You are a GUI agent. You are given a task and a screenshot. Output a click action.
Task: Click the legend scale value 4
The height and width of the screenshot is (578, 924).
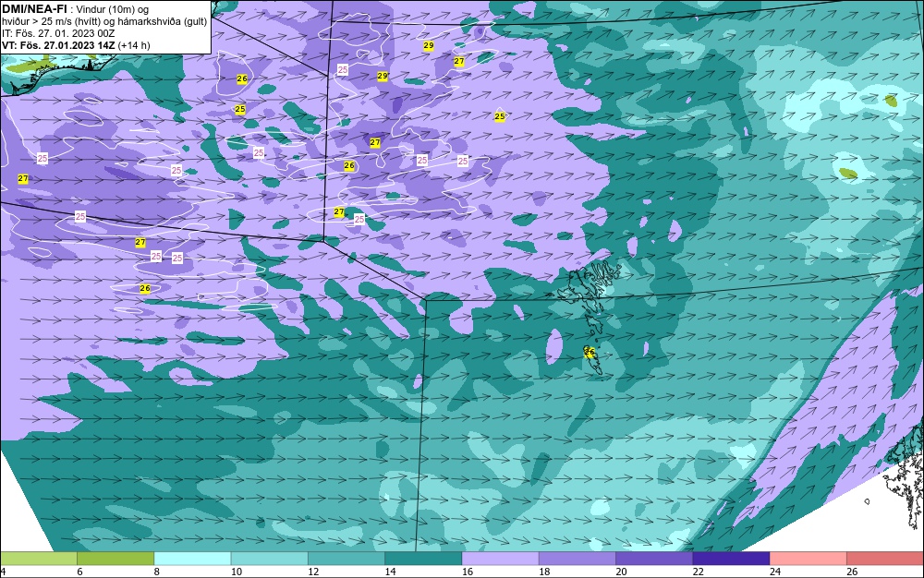pyautogui.click(x=3, y=572)
